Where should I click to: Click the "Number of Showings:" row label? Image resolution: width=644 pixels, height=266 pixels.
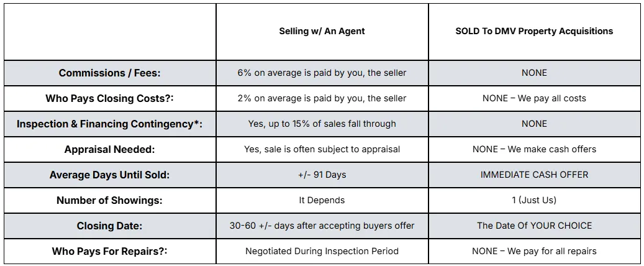[x=109, y=201]
